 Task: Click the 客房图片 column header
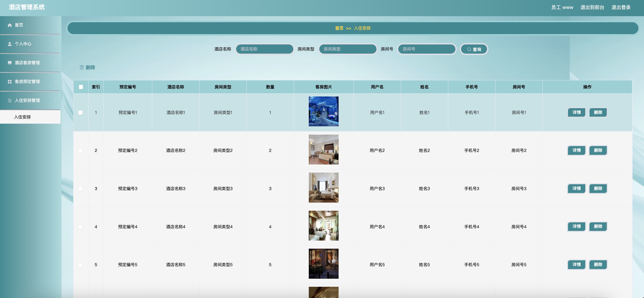(324, 87)
